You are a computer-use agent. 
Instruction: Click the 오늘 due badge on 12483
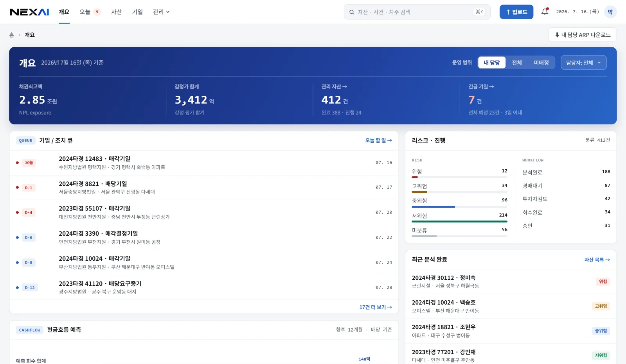point(29,163)
